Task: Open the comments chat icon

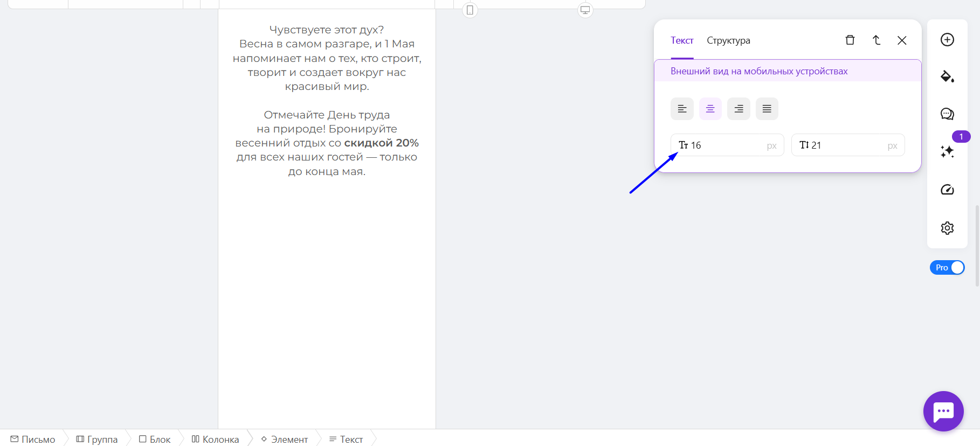Action: [x=947, y=114]
